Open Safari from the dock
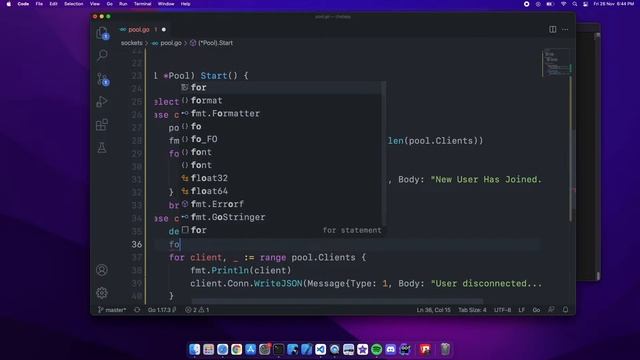This screenshot has height=360, width=640. coord(222,349)
